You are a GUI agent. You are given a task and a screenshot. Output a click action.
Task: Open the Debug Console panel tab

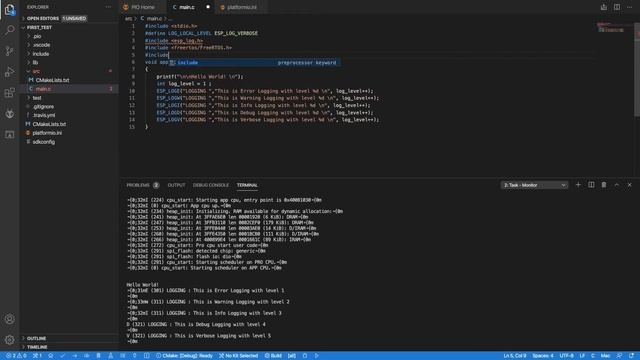211,185
